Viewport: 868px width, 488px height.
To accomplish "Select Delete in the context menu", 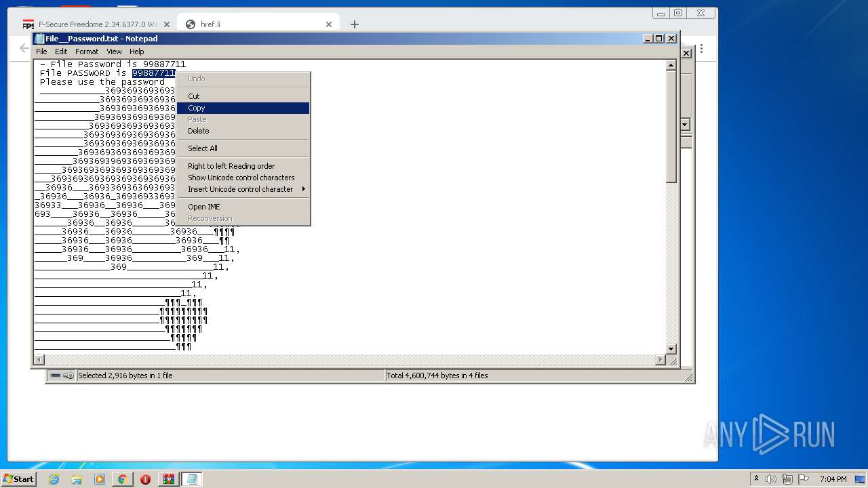I will pyautogui.click(x=243, y=131).
